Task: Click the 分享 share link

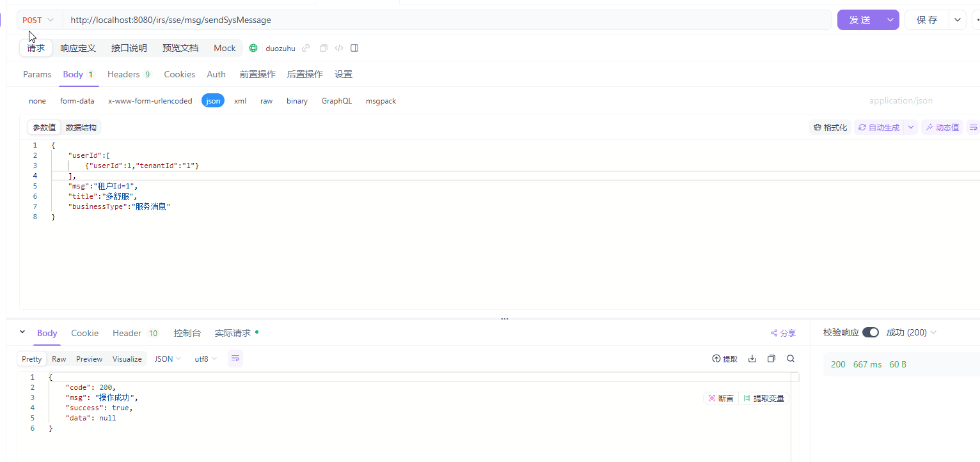Action: [x=783, y=333]
